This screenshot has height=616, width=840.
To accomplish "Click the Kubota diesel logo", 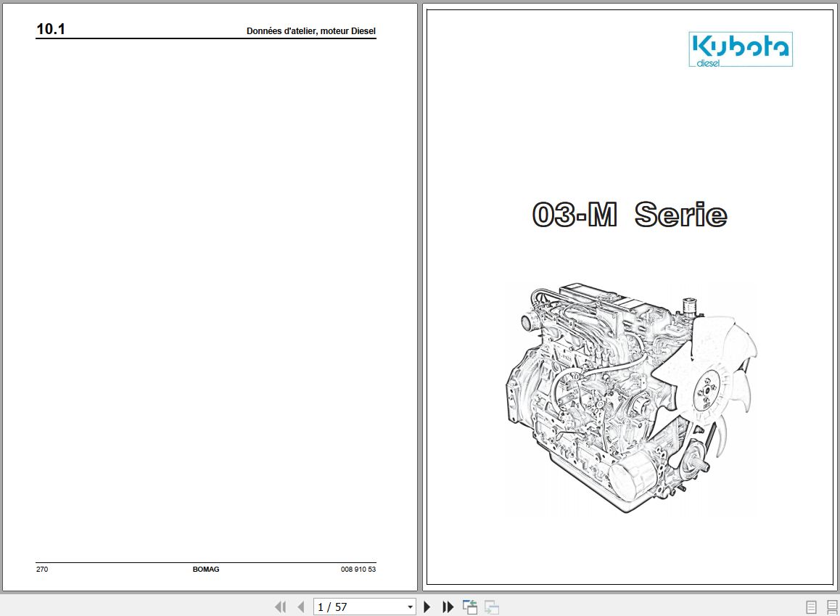I will pos(741,49).
